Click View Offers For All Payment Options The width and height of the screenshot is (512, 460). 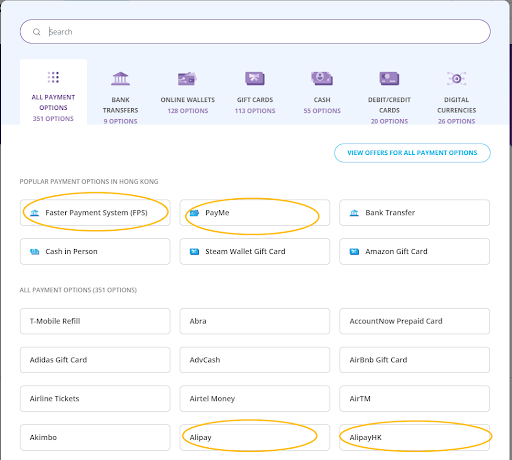tap(412, 153)
